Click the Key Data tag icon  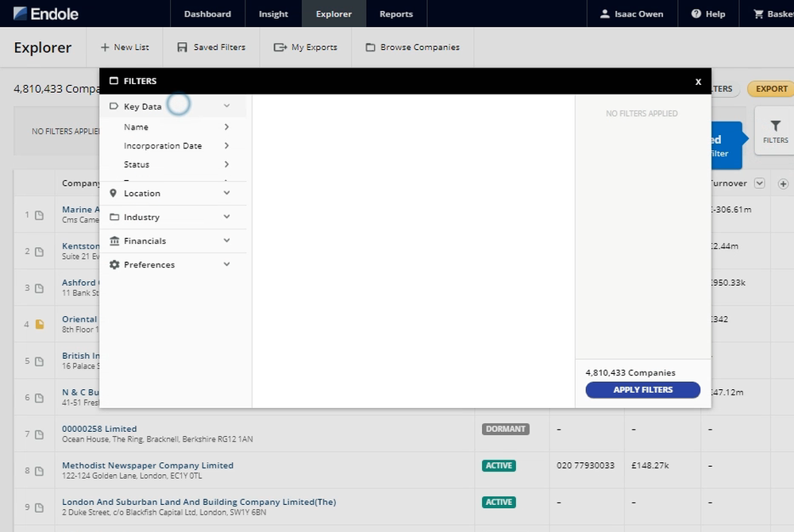coord(114,106)
